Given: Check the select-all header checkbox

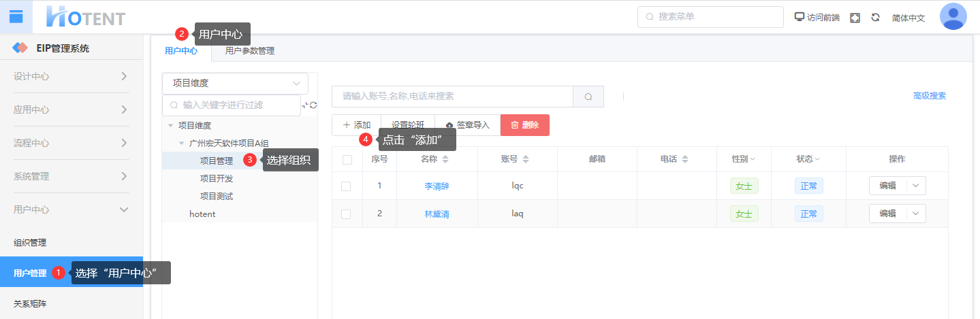Looking at the screenshot, I should [347, 159].
